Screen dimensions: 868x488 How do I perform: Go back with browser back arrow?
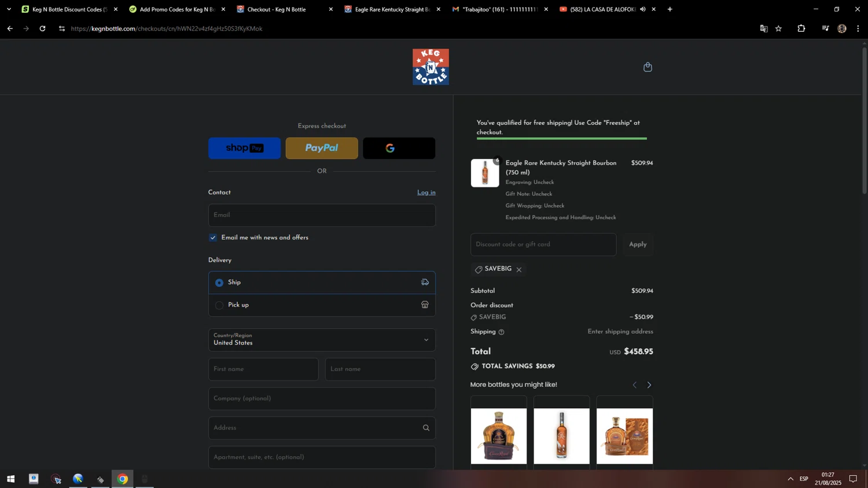[10, 28]
